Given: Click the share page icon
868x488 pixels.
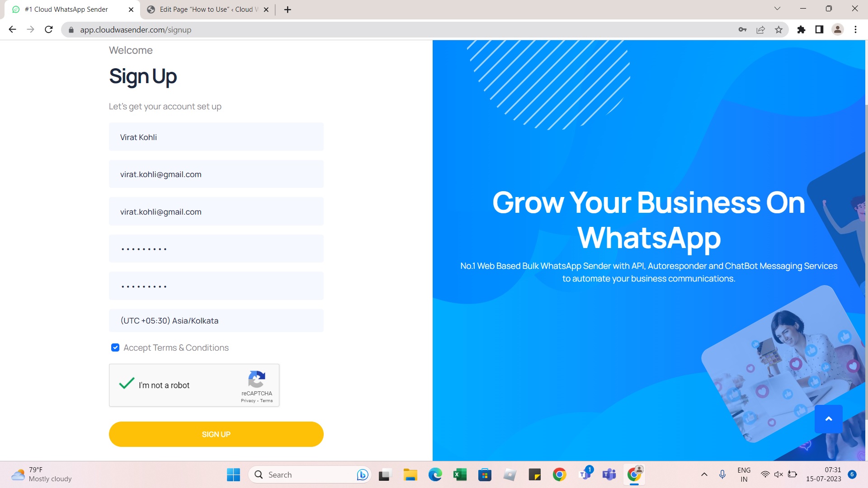Looking at the screenshot, I should (760, 29).
